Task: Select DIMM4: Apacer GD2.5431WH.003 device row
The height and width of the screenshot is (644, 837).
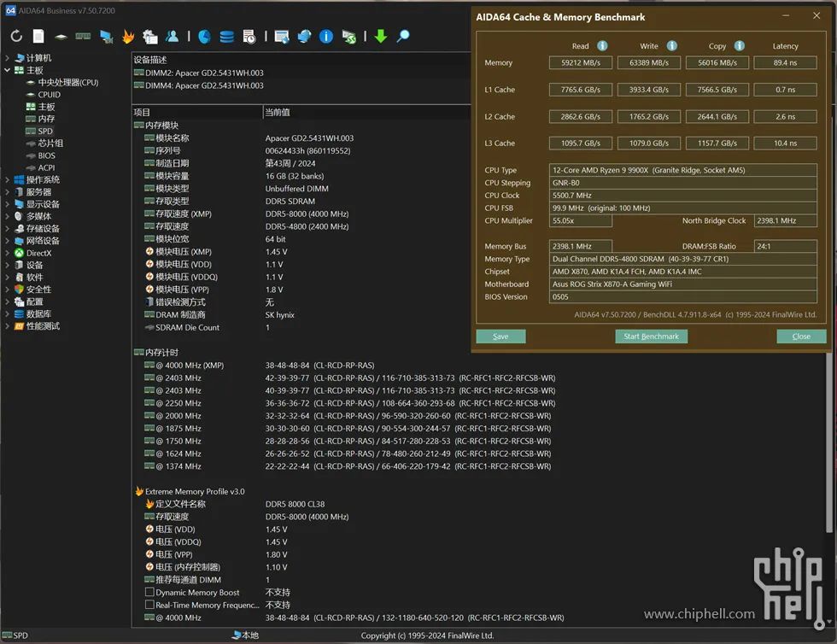Action: [204, 85]
